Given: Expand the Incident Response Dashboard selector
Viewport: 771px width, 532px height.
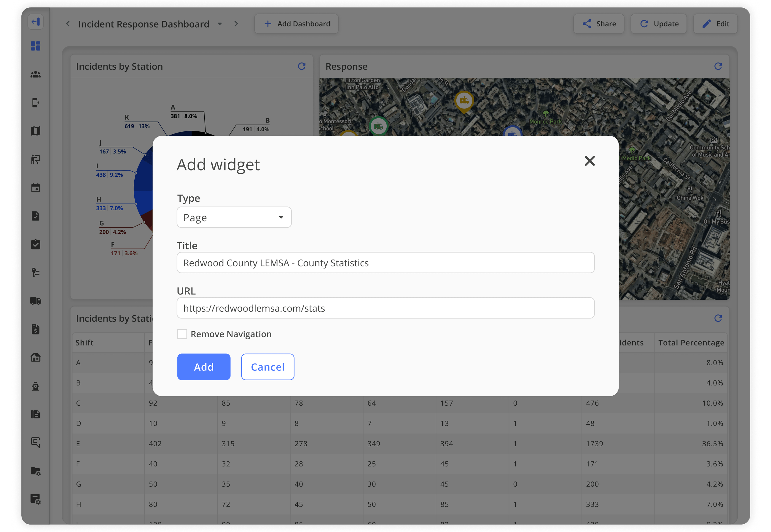Looking at the screenshot, I should (x=220, y=24).
